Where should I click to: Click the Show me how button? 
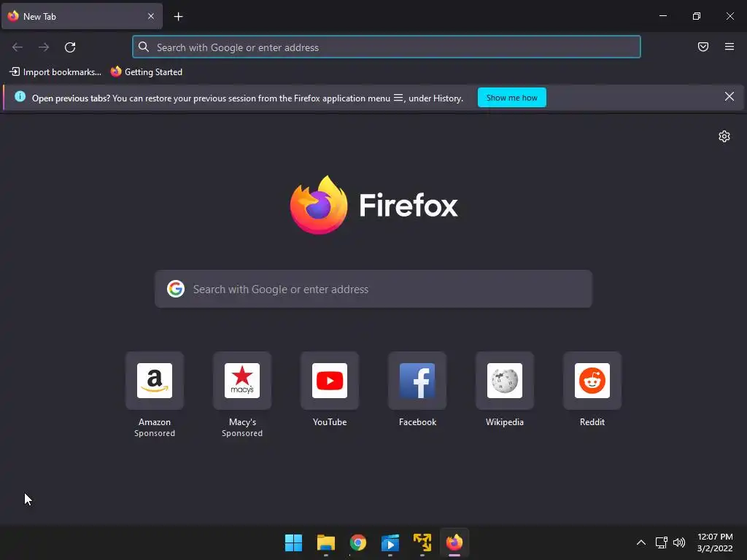[511, 98]
